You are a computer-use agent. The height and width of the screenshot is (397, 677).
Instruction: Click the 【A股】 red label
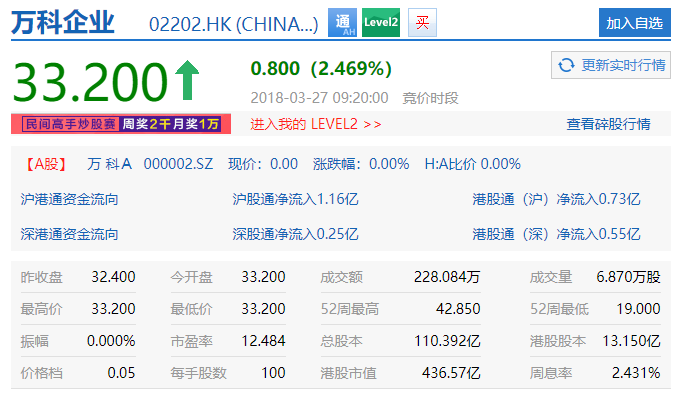click(x=46, y=164)
